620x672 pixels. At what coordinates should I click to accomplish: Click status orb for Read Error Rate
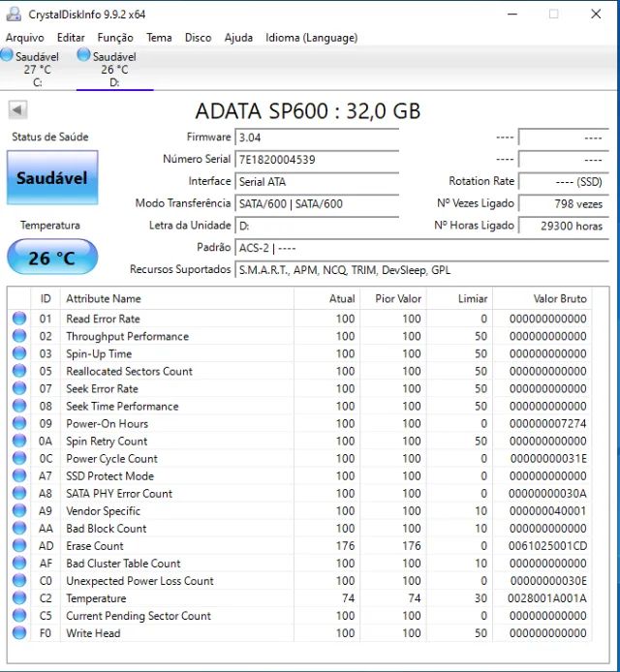19,319
